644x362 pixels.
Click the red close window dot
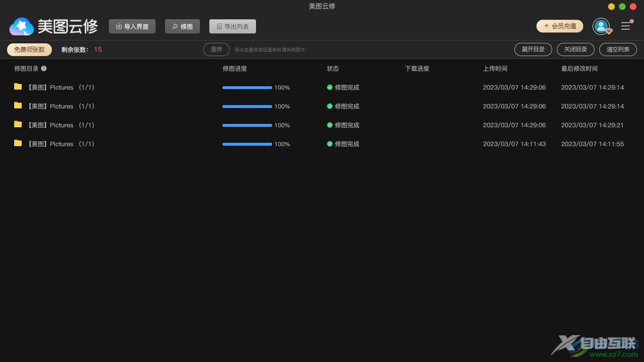tap(633, 7)
